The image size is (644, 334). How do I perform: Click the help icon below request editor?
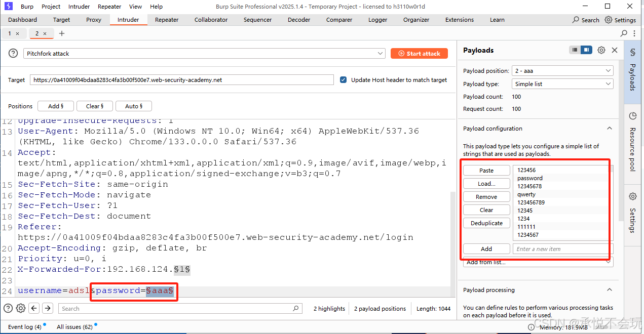(8, 308)
